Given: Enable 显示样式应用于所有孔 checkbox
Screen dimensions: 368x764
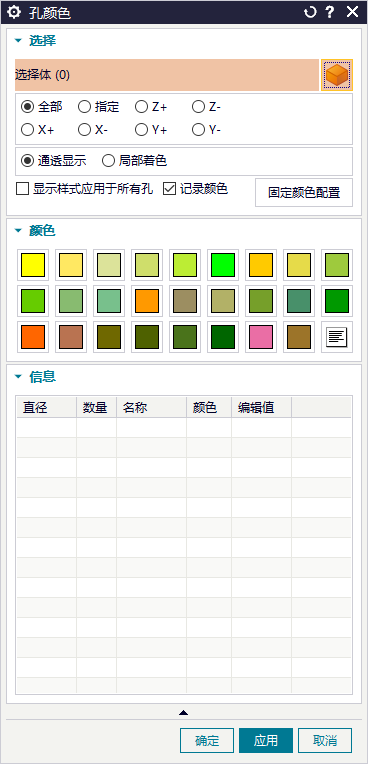Looking at the screenshot, I should click(x=23, y=189).
